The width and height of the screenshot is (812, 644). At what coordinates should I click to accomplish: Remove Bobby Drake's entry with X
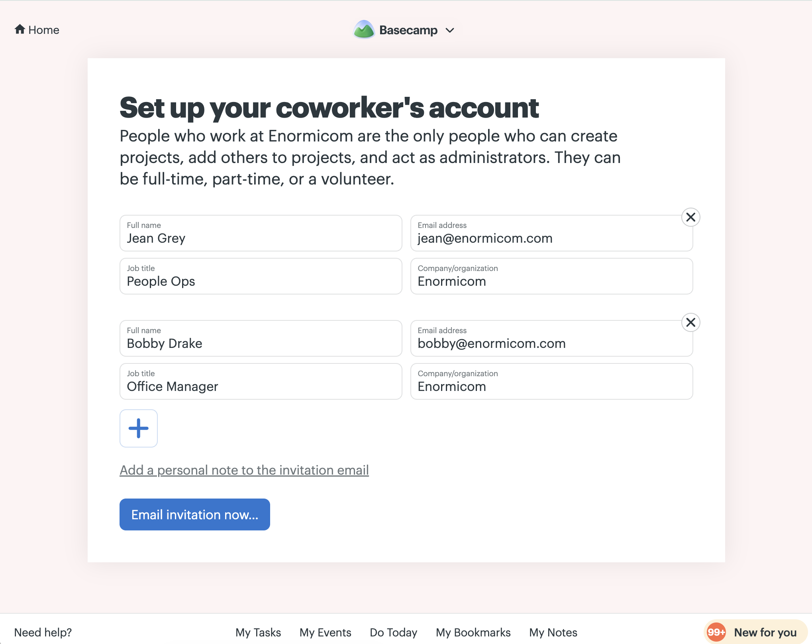pyautogui.click(x=691, y=322)
